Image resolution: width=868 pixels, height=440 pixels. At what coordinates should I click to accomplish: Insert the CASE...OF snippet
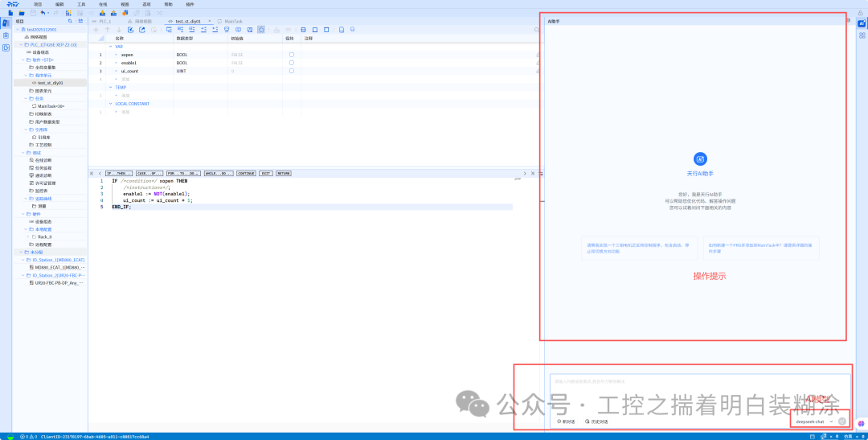coord(149,174)
